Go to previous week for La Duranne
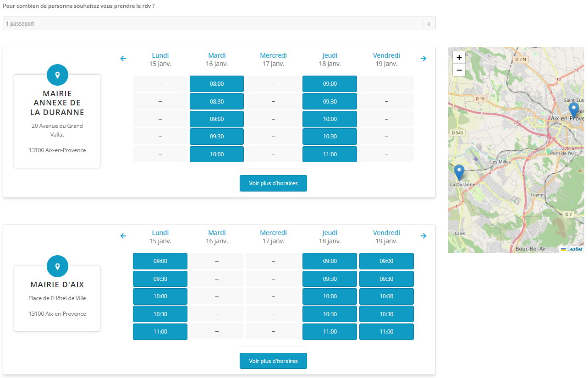Viewport: 588px width, 378px height. (x=123, y=59)
